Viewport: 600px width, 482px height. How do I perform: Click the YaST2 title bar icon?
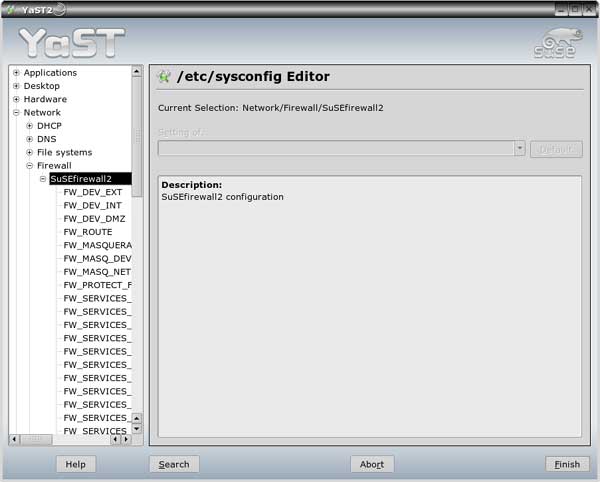(11, 10)
